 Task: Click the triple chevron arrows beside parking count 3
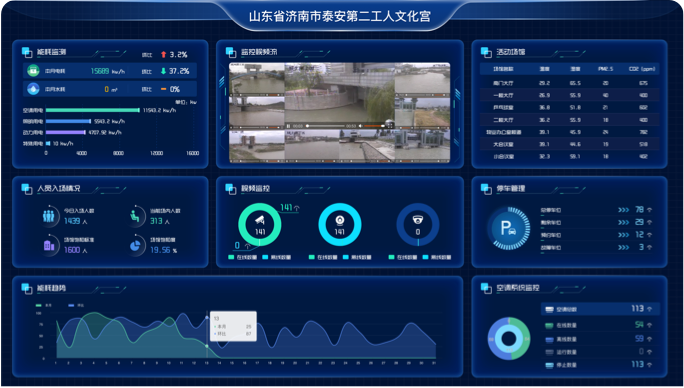pos(623,247)
